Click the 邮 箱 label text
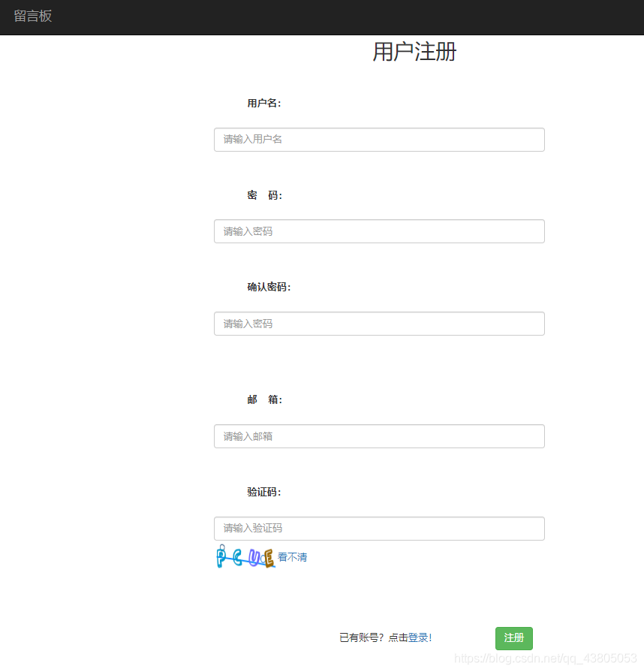This screenshot has height=672, width=644. tap(264, 399)
